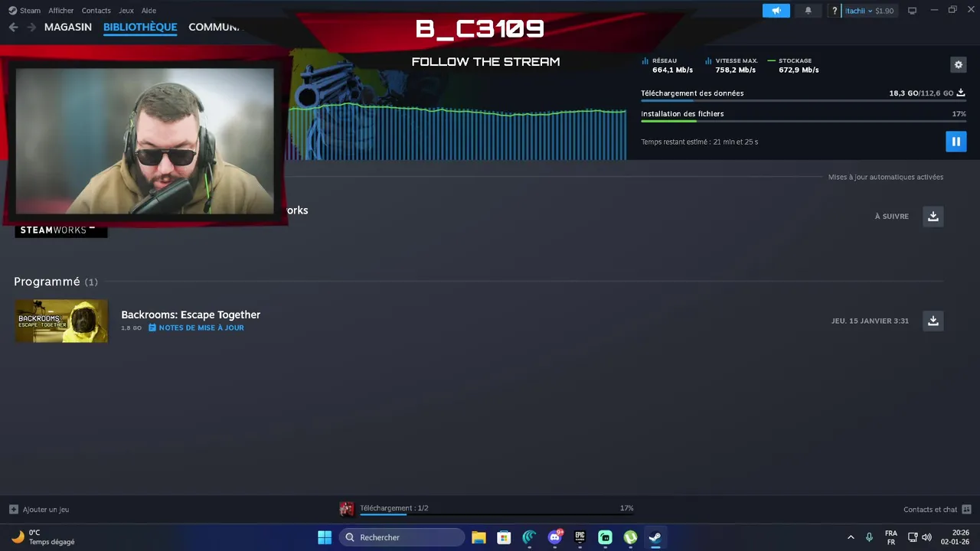Click Téléchargement des données progress bar
The image size is (980, 551).
(803, 100)
